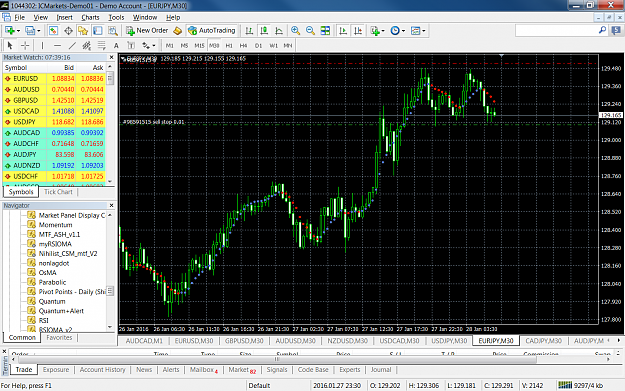Select the standard Cursor tool
Image resolution: width=625 pixels, height=391 pixels.
(10, 45)
